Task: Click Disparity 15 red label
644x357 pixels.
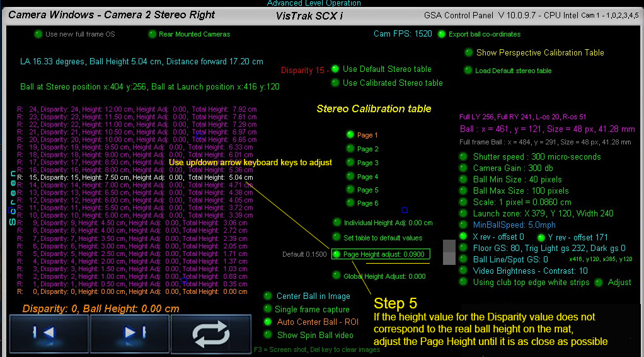Action: (305, 71)
